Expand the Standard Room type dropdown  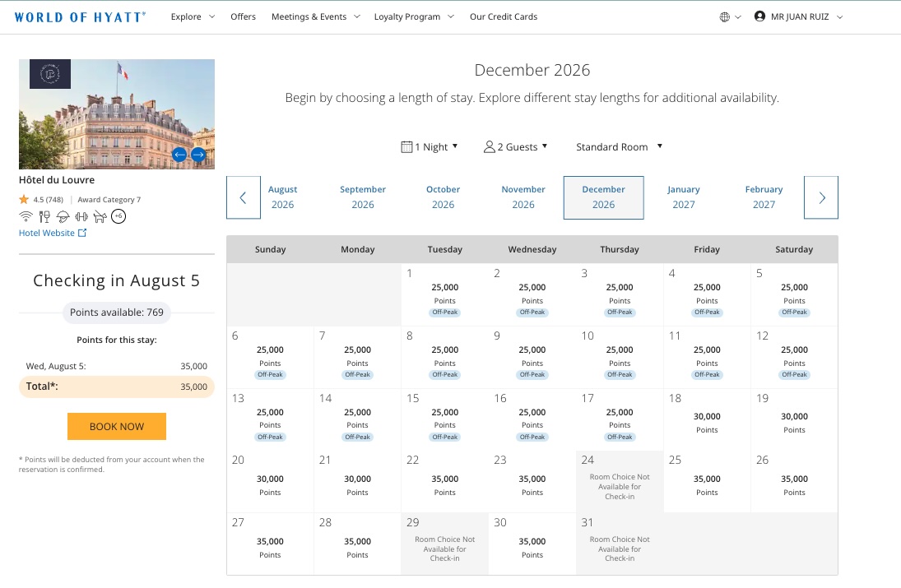(620, 147)
